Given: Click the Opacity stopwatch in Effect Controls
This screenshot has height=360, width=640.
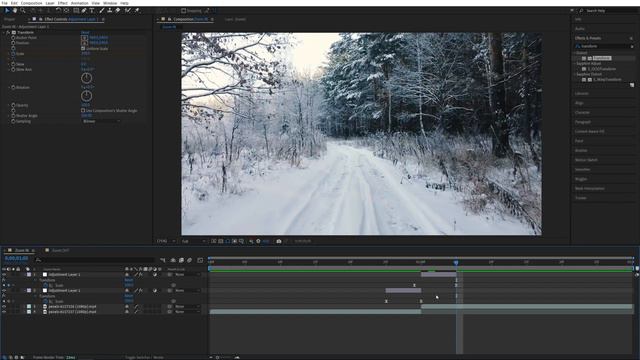Looking at the screenshot, I should pyautogui.click(x=13, y=105).
